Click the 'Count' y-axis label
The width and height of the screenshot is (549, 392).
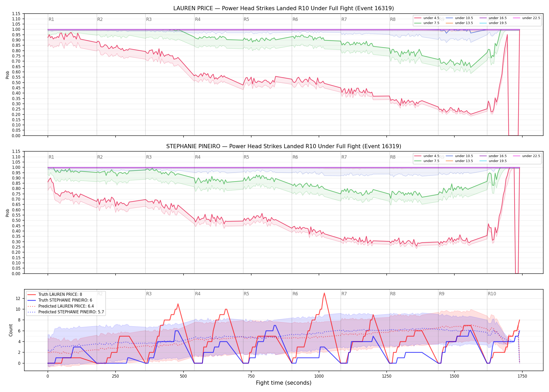coord(11,330)
